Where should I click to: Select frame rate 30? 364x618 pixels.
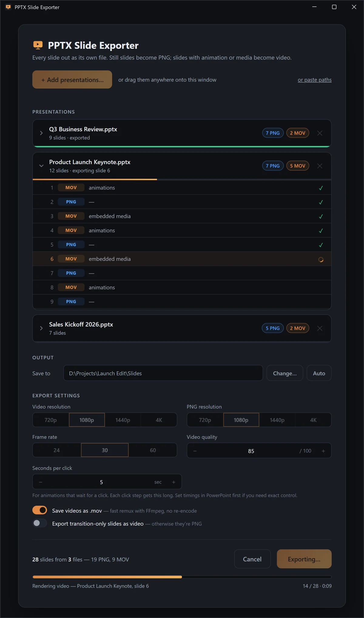(105, 450)
